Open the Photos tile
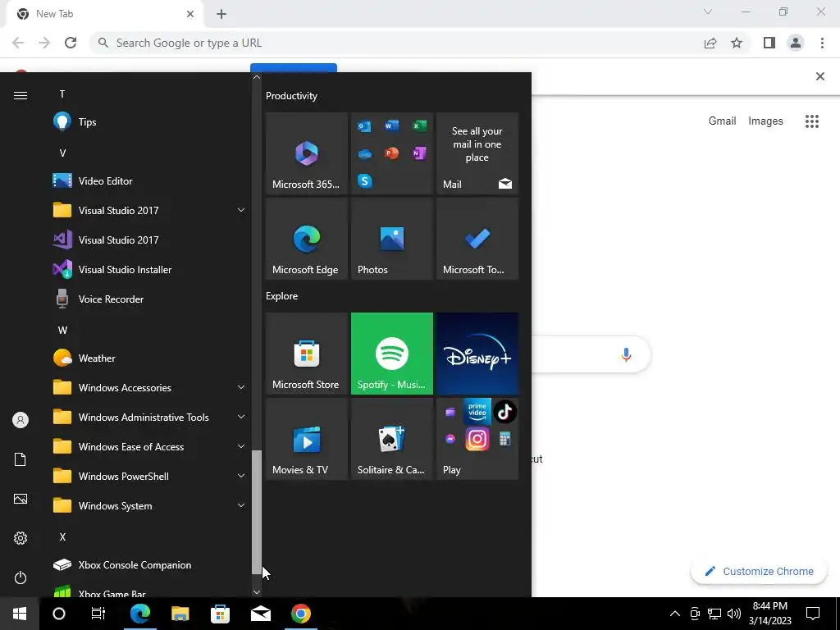Image resolution: width=840 pixels, height=630 pixels. (391, 239)
